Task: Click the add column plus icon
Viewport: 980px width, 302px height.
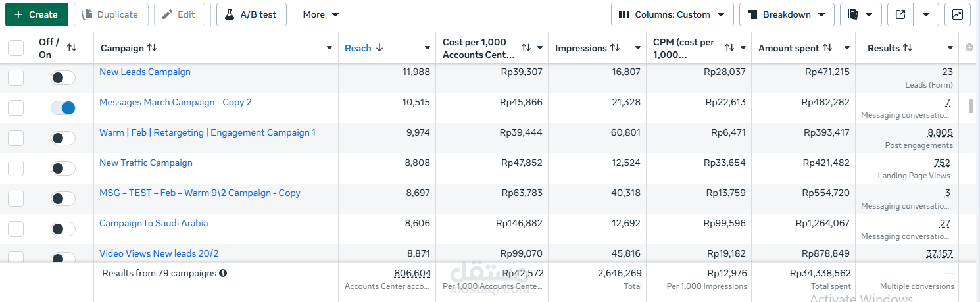Action: click(x=969, y=47)
